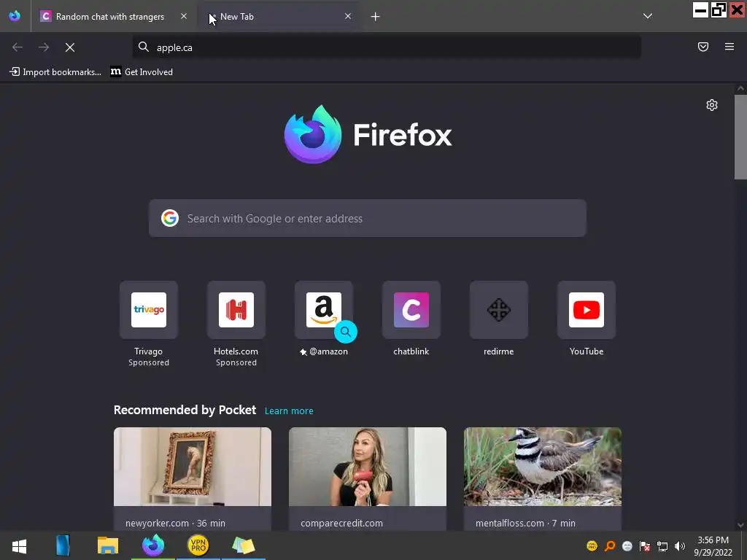This screenshot has width=747, height=560.
Task: Open the green and yellow notes taskbar app
Action: (x=243, y=545)
